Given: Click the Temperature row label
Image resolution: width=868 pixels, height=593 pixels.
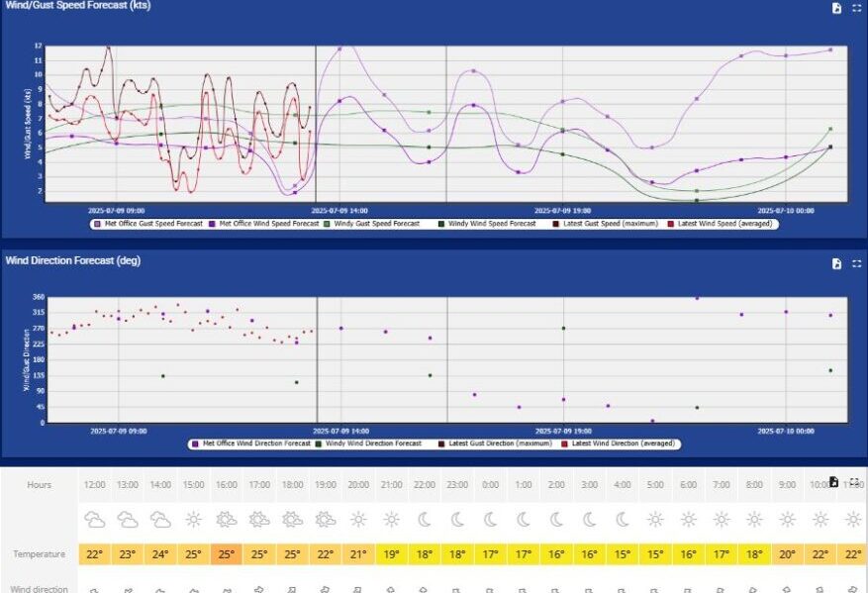Looking at the screenshot, I should click(39, 554).
